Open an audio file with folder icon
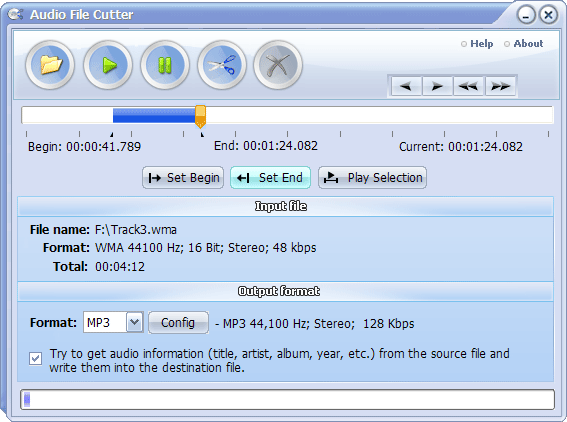Viewport: 567px width, 422px height. pyautogui.click(x=50, y=65)
